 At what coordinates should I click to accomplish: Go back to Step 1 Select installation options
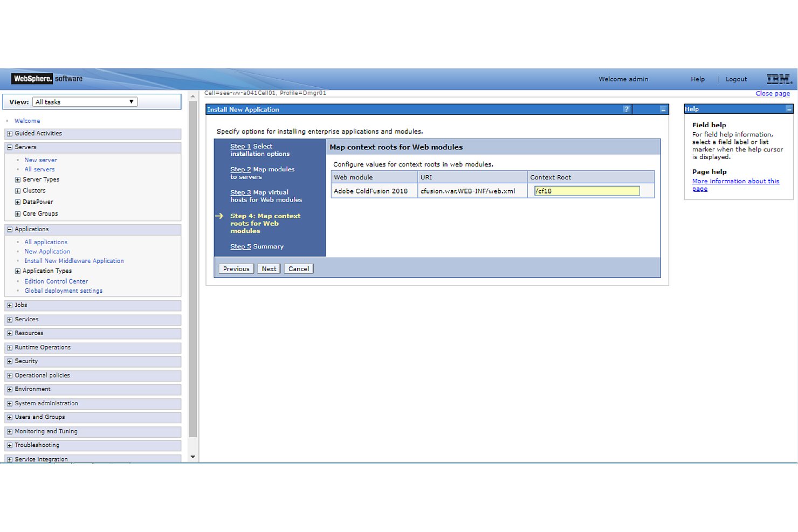tap(240, 147)
